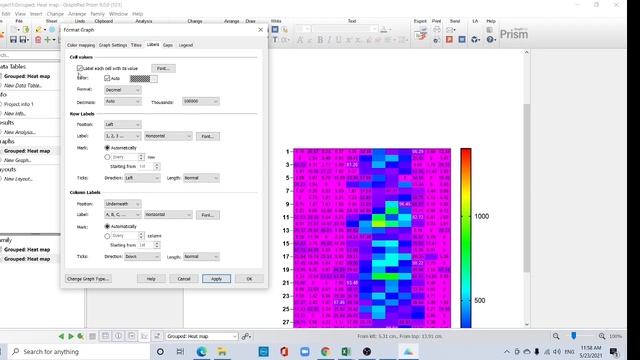Open Column Labels 'A, B, C...' label dropdown
The width and height of the screenshot is (640, 360).
coord(122,215)
